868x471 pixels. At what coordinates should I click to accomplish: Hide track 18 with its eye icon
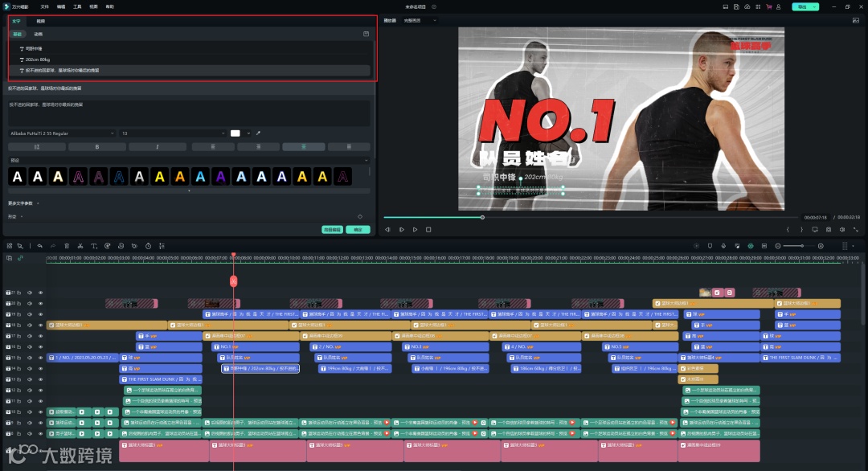tap(40, 326)
